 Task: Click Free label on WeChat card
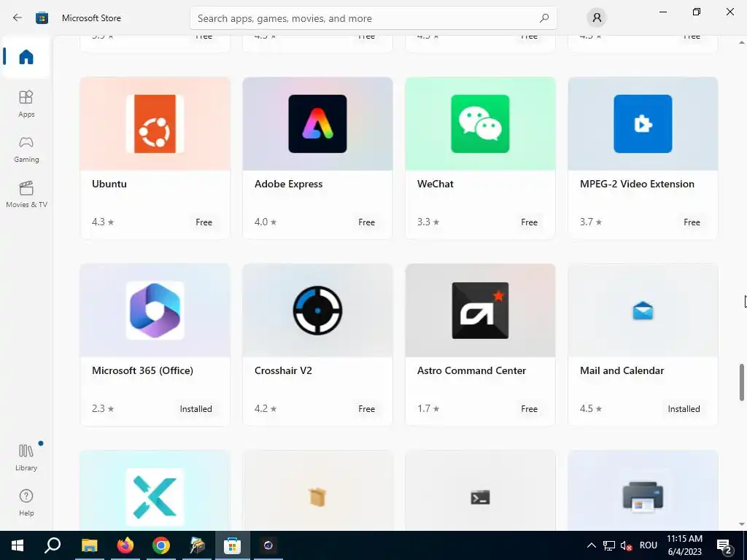[530, 222]
